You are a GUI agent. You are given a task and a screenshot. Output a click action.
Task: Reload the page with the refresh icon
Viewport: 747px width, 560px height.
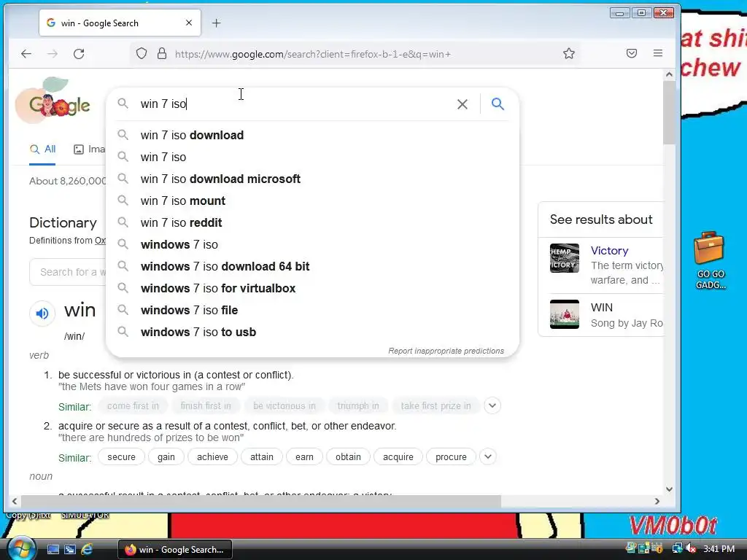tap(79, 54)
